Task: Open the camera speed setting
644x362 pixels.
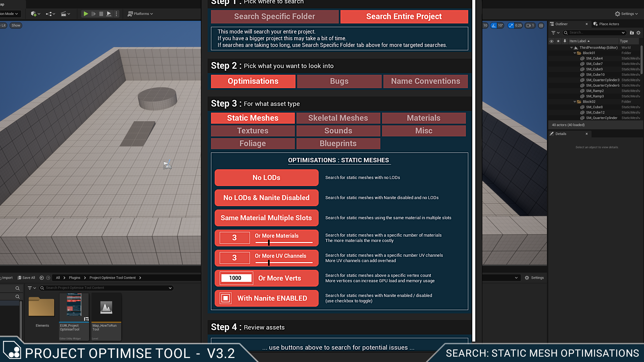Action: click(530, 25)
